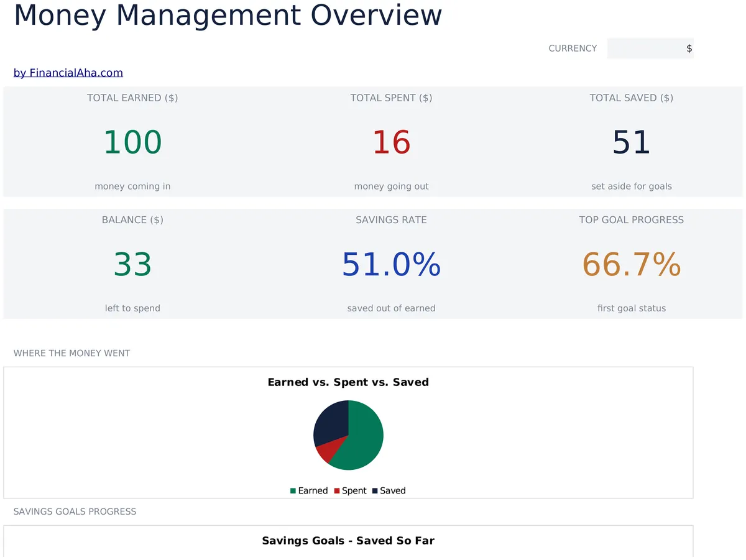746x560 pixels.
Task: Click the Savings Goals - Saved So Far title
Action: click(x=348, y=541)
